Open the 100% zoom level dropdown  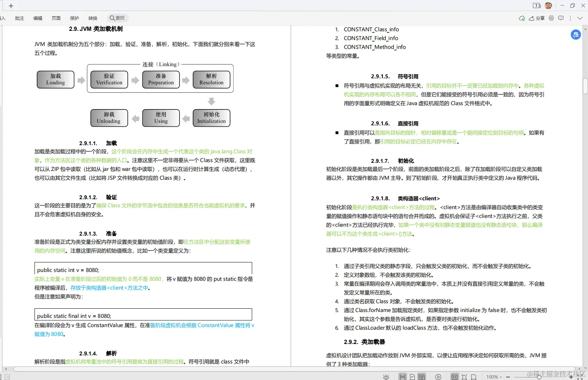click(x=494, y=377)
